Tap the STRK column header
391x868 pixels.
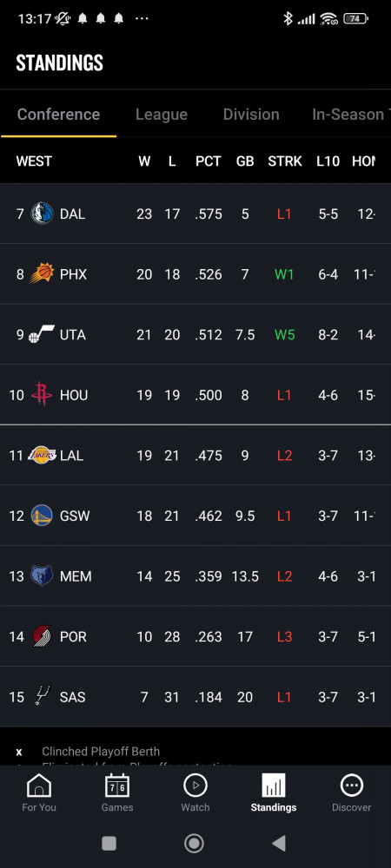285,161
